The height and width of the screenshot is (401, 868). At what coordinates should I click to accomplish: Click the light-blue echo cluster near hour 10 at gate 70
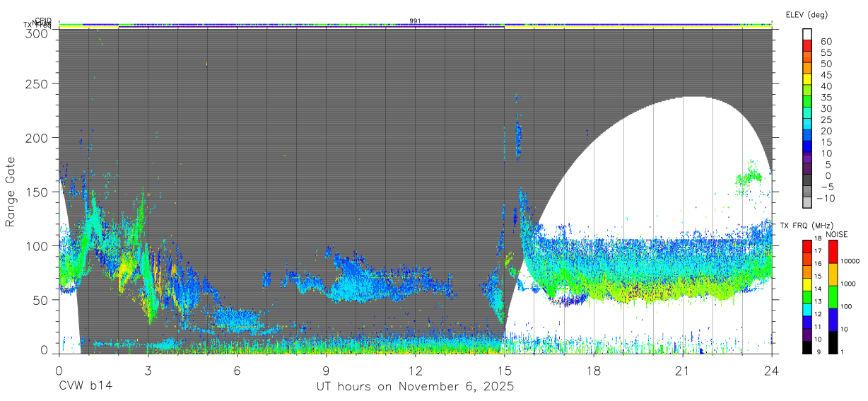pos(357,279)
